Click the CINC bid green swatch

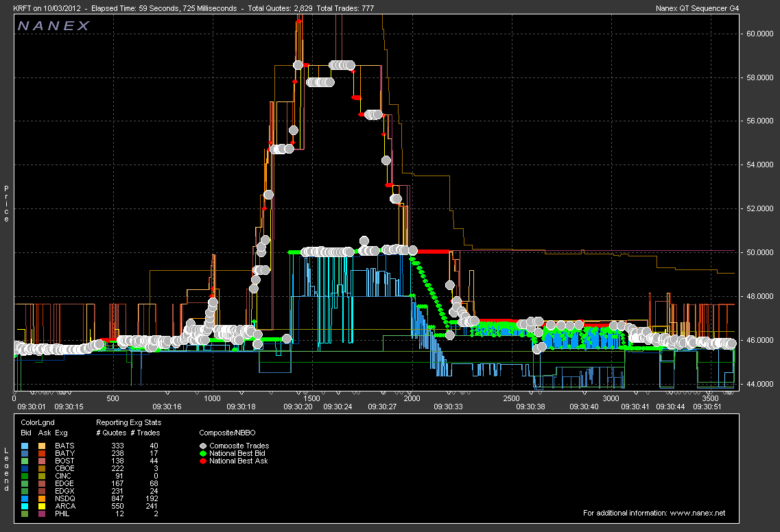[25, 476]
